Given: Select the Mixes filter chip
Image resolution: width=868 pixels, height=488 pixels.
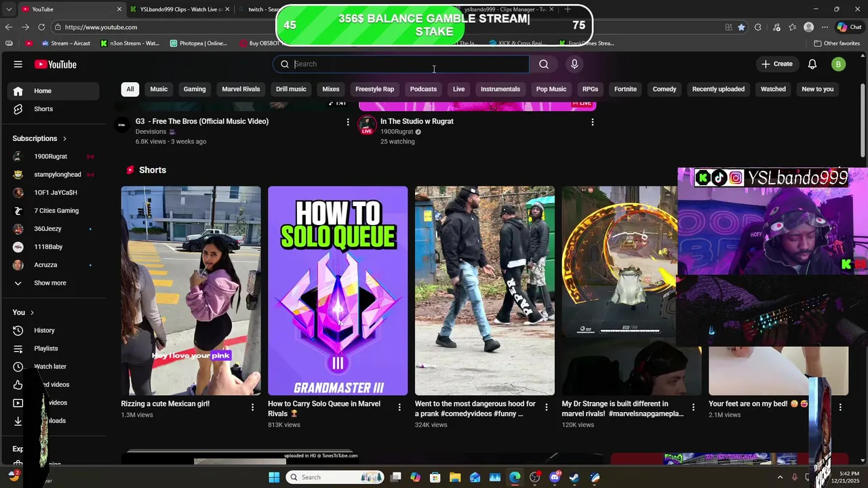Looking at the screenshot, I should tap(331, 89).
